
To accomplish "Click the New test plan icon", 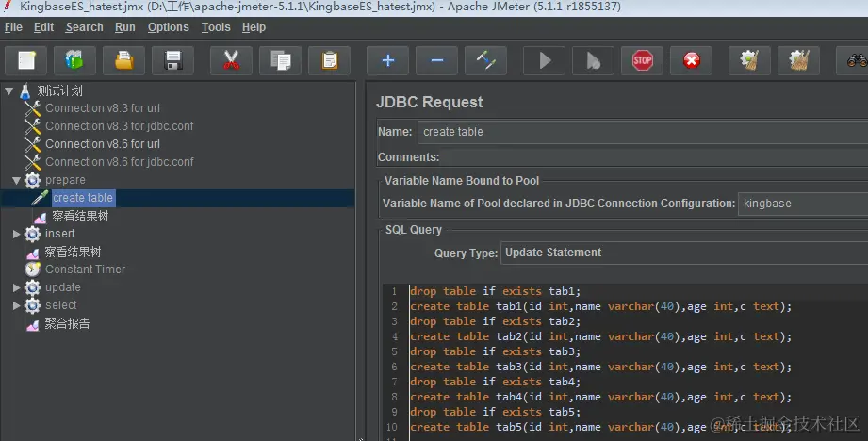I will pos(26,60).
